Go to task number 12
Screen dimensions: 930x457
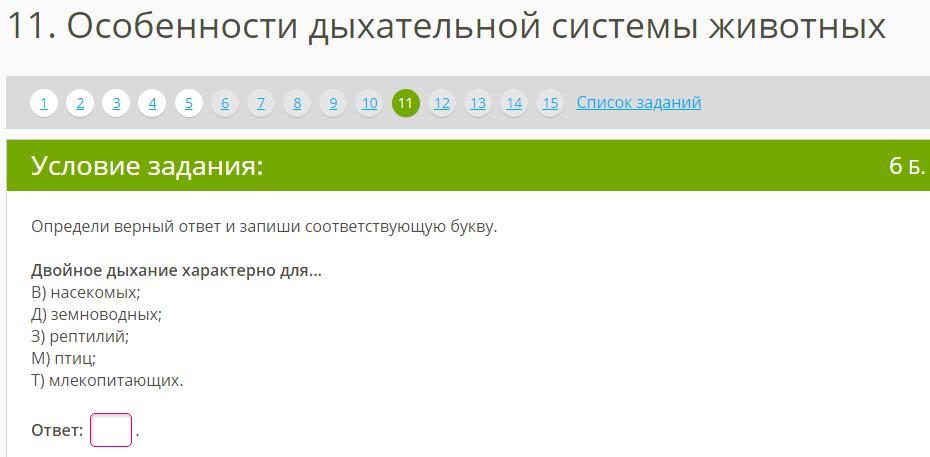tap(442, 104)
